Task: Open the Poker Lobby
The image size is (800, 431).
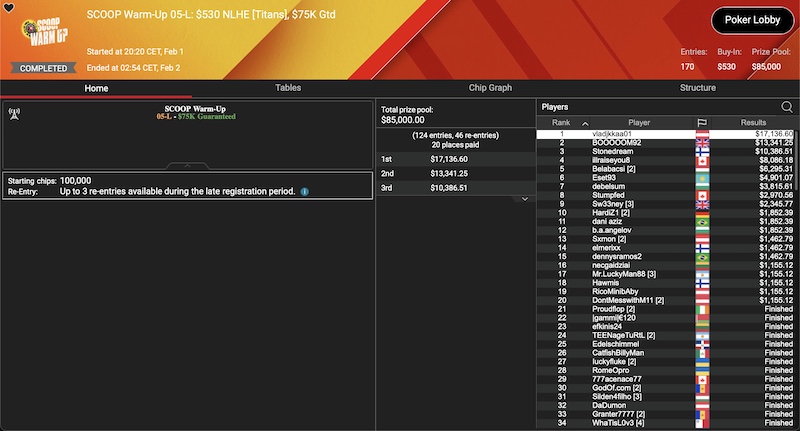Action: coord(752,21)
